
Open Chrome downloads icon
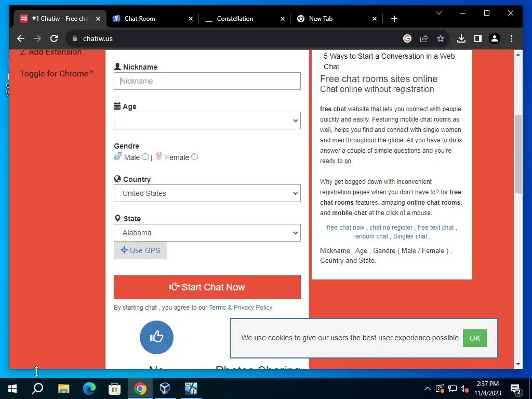point(461,38)
